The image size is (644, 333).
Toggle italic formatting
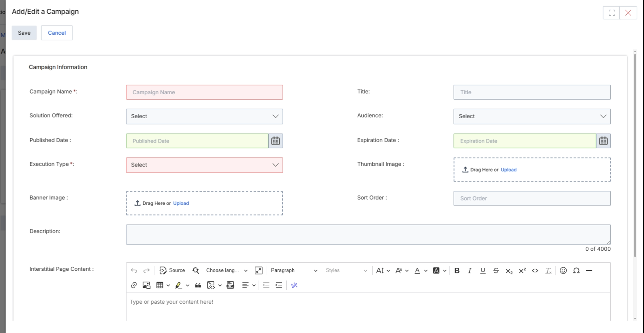click(x=470, y=270)
